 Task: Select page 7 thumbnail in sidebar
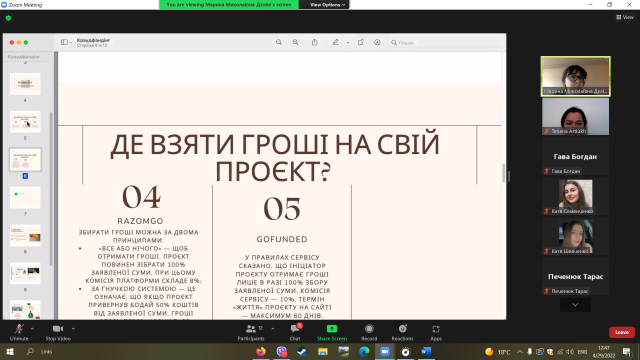click(x=25, y=198)
